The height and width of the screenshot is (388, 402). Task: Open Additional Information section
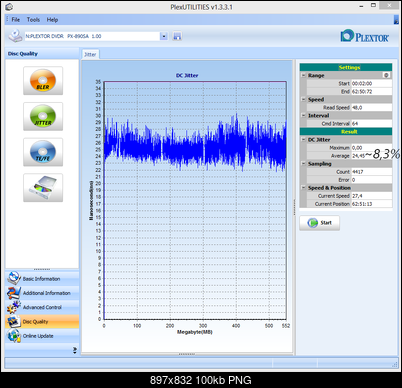(42, 293)
